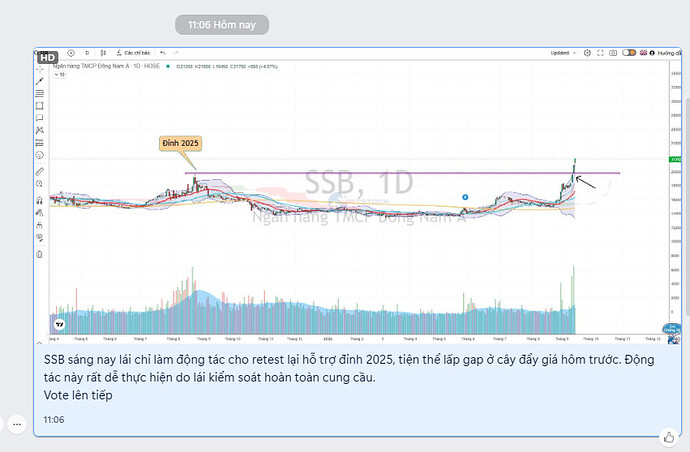Click the blue circular event marker on chart
The height and width of the screenshot is (452, 690).
[465, 197]
